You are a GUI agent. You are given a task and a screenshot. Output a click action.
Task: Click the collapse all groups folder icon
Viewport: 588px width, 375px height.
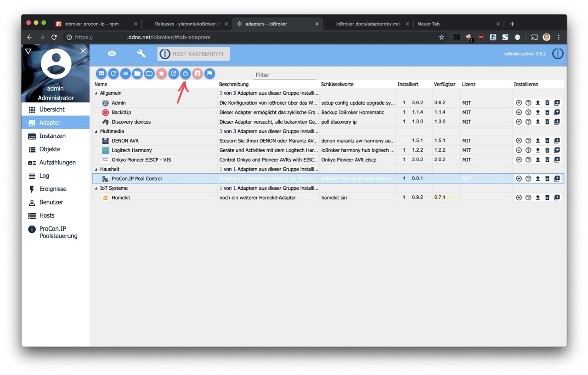click(x=137, y=74)
